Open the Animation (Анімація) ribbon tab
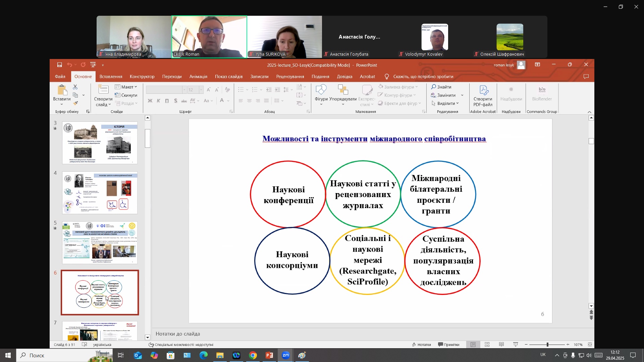This screenshot has height=362, width=644. [x=198, y=76]
